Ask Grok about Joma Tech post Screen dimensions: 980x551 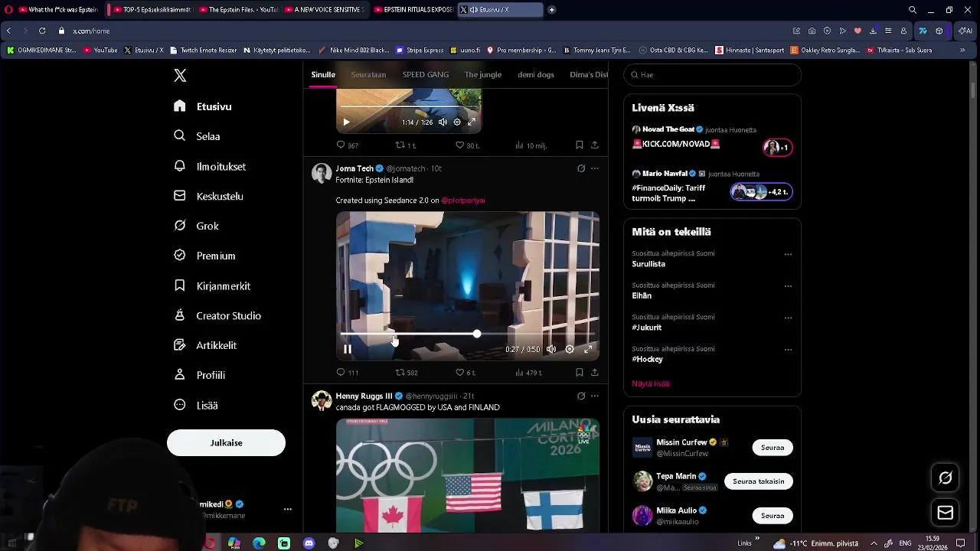pos(581,168)
